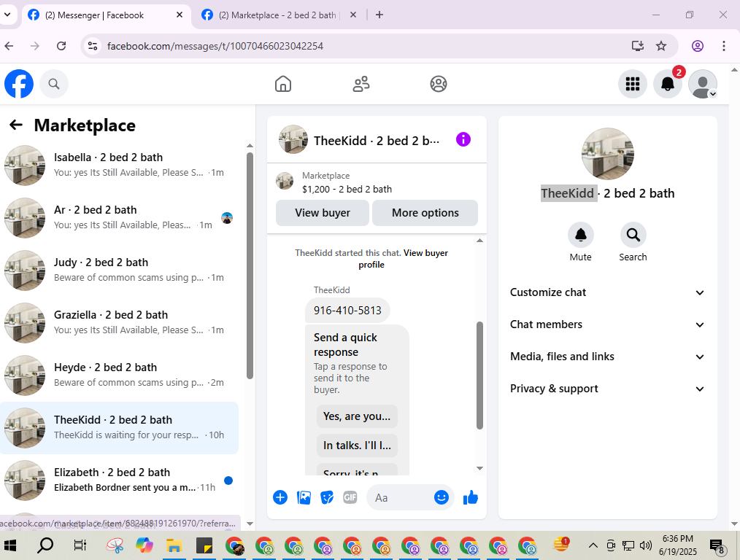View site information icon in address bar
This screenshot has height=560, width=740.
tap(93, 46)
